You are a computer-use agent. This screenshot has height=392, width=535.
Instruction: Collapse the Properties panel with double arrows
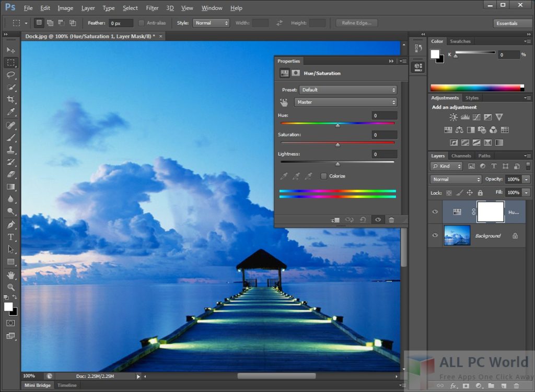point(391,61)
